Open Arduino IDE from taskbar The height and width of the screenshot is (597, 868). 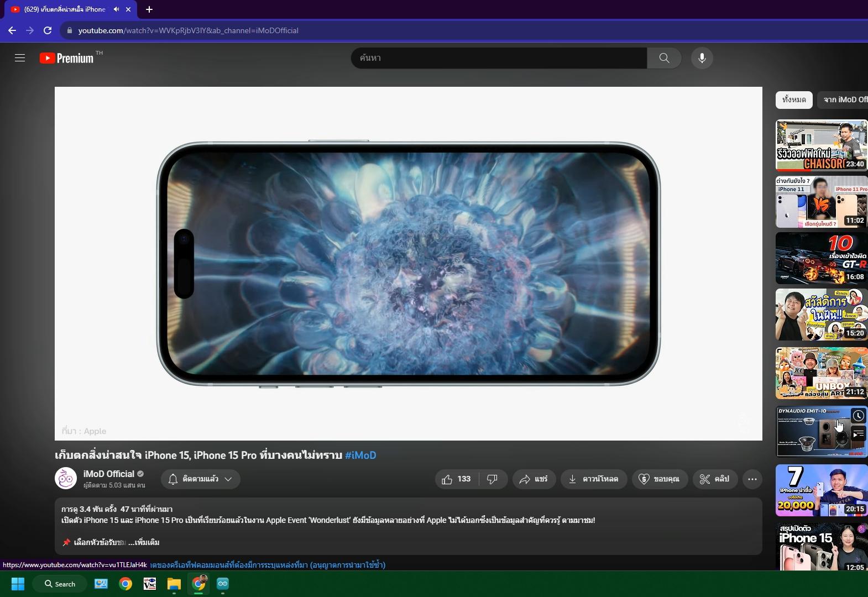(223, 584)
